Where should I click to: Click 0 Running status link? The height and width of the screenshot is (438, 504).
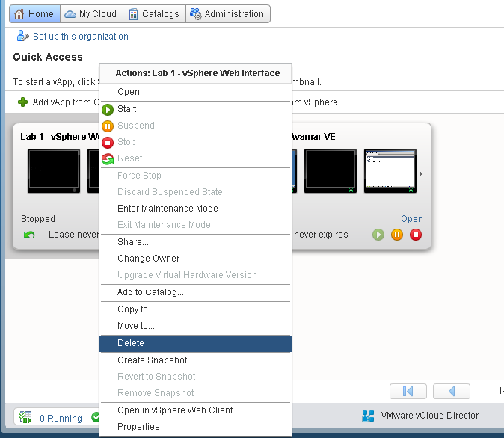click(x=61, y=418)
